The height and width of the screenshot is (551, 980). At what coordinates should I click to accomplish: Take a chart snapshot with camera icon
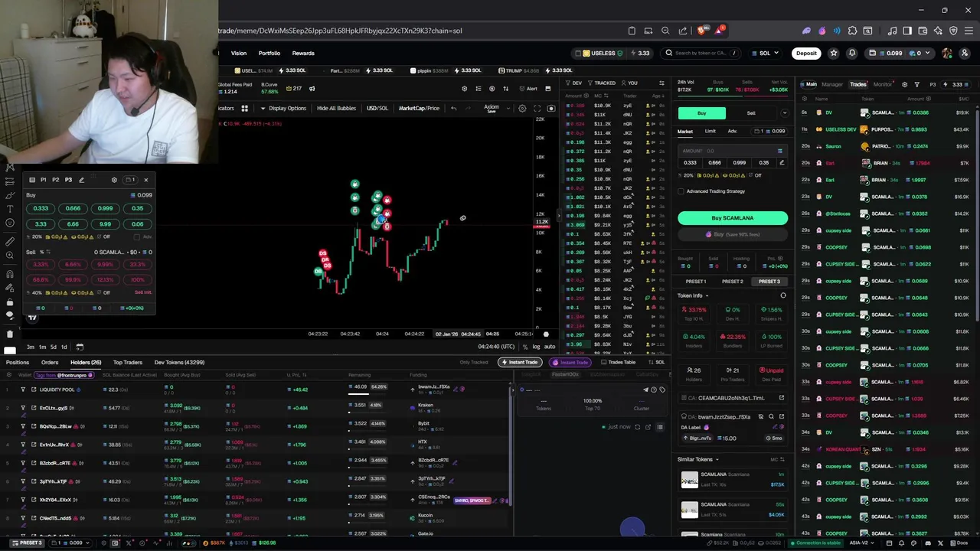[550, 108]
